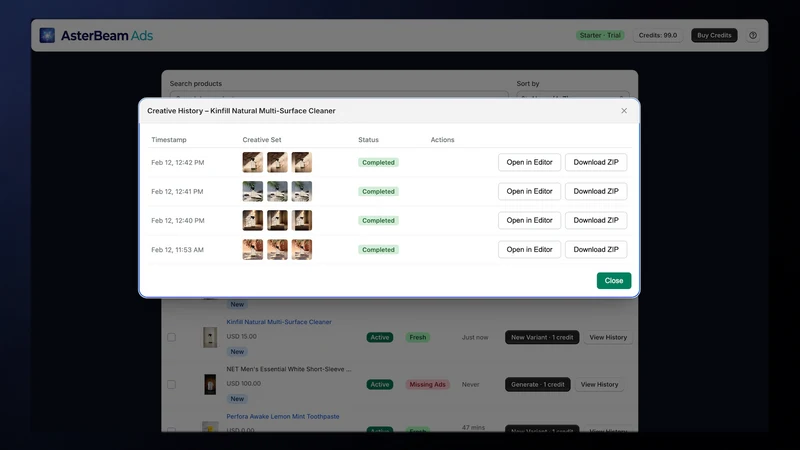
Task: Open the Kinfill Natural Multi-Surface Cleaner product link
Action: coord(279,322)
